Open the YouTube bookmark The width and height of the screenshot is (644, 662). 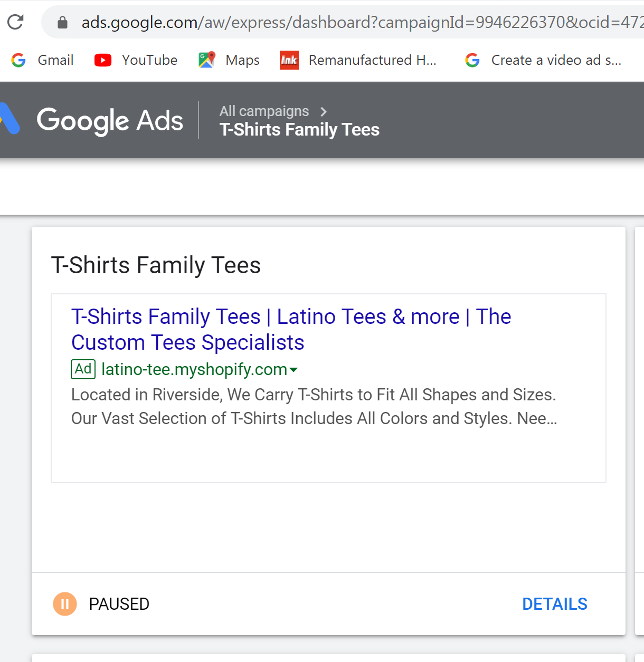pyautogui.click(x=136, y=60)
